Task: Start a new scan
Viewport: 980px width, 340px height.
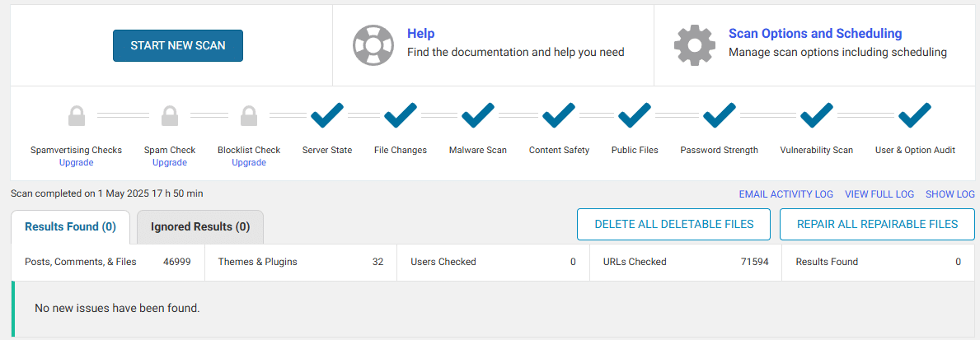Action: tap(178, 45)
